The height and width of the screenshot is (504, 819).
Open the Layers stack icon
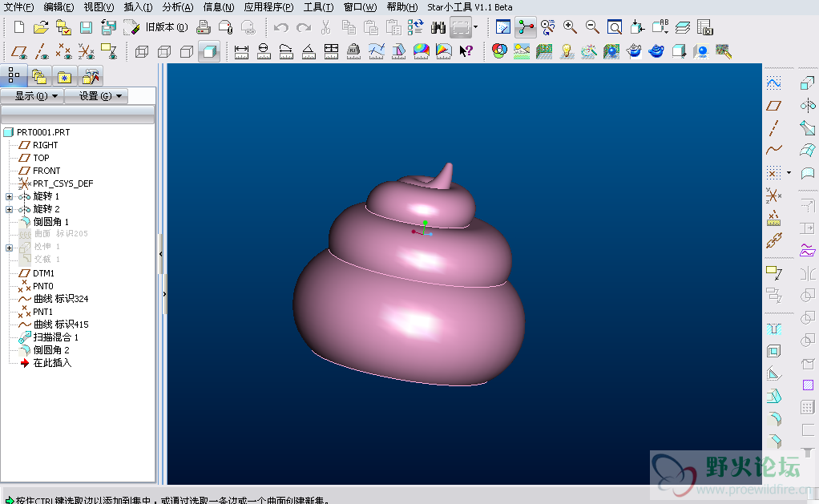tap(682, 27)
